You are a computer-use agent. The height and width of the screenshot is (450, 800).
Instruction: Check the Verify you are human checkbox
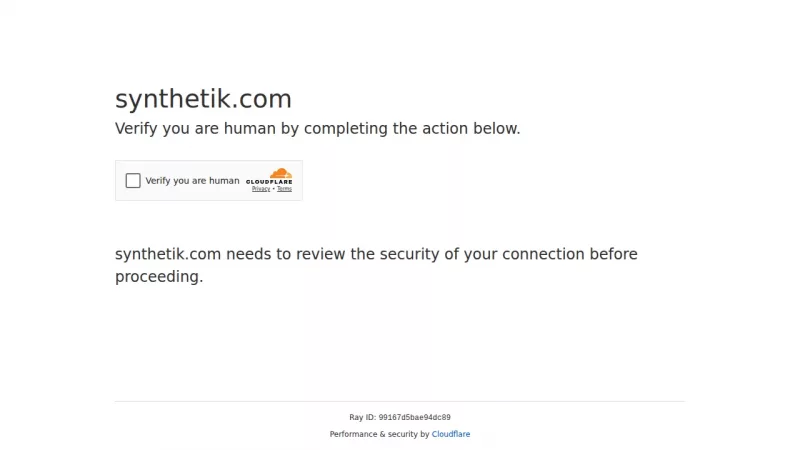tap(133, 181)
